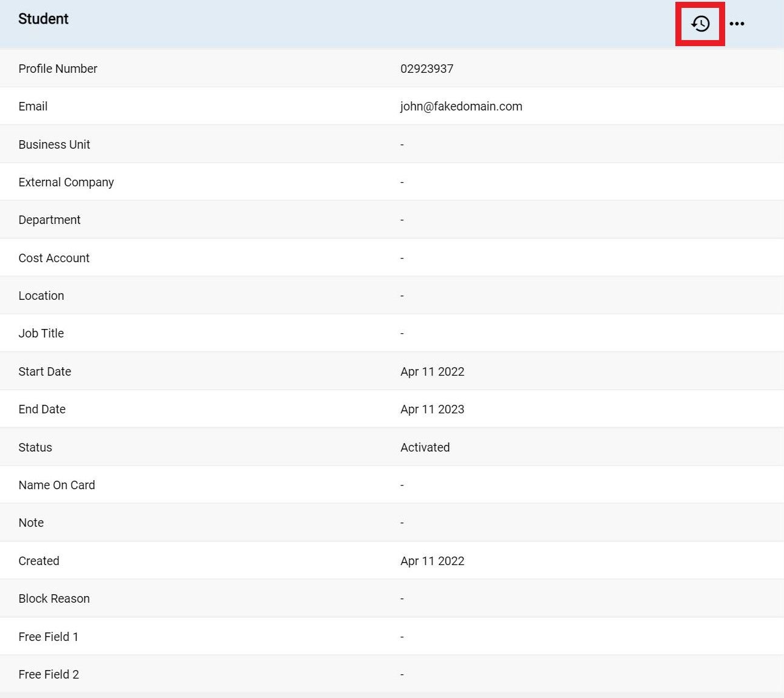
Task: Select the Start Date Apr 11 2022
Action: (432, 371)
